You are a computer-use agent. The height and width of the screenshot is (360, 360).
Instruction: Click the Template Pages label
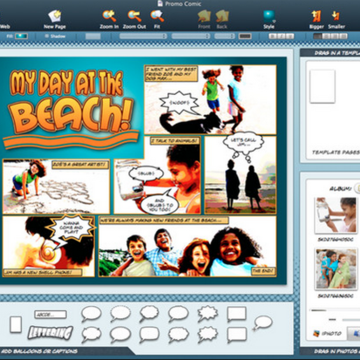pyautogui.click(x=336, y=152)
